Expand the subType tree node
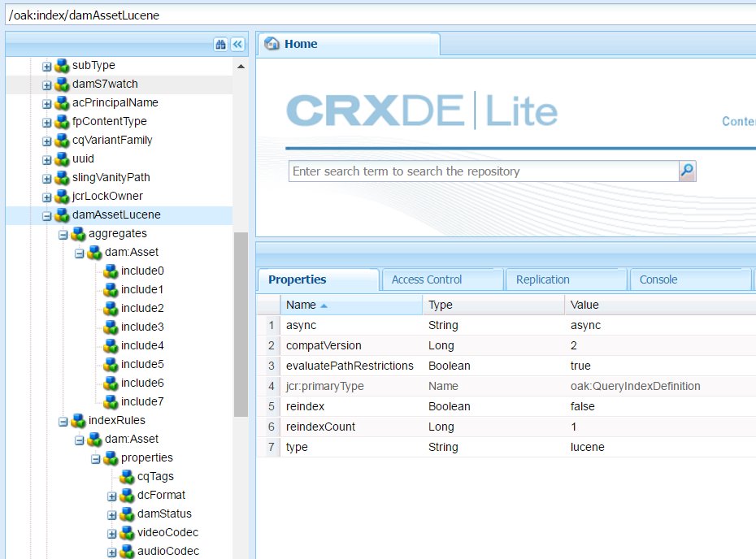This screenshot has height=559, width=756. [x=47, y=67]
